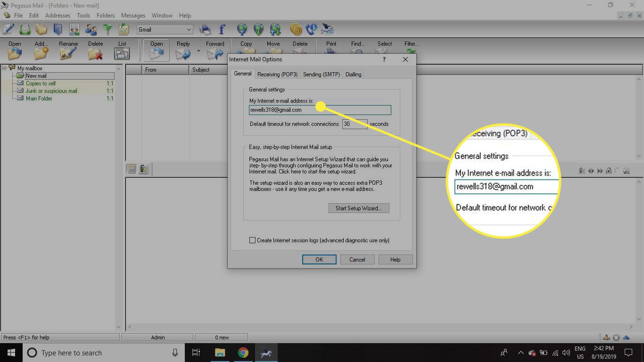Check host for new mail globe icon
This screenshot has width=644, height=362.
[x=242, y=29]
